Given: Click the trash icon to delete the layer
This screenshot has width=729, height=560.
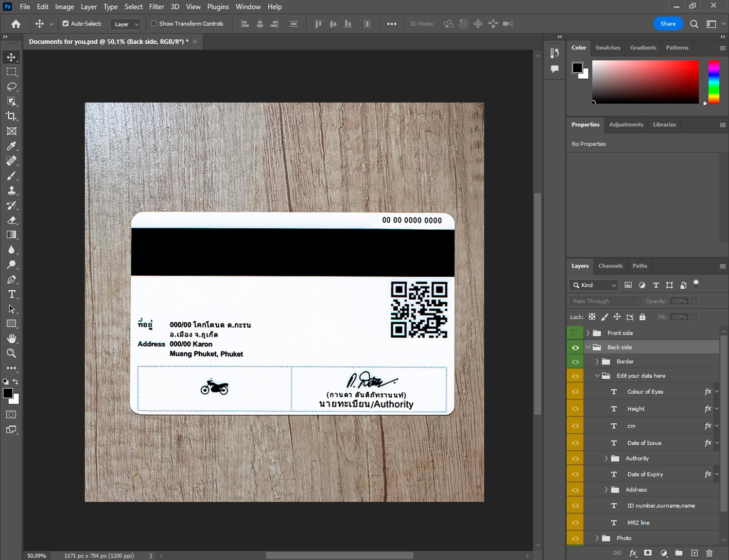Looking at the screenshot, I should tap(709, 553).
